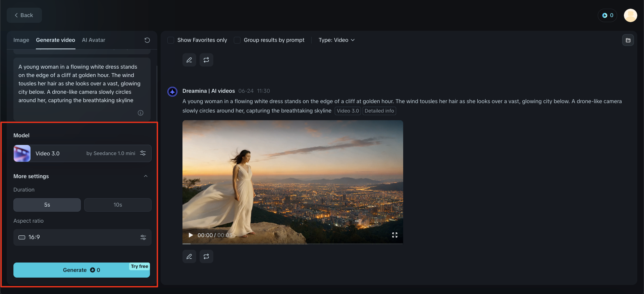Enable Show Favorites only checkbox

(x=171, y=40)
